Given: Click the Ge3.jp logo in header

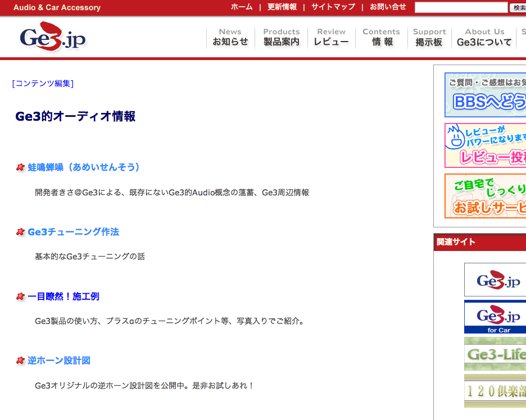Looking at the screenshot, I should 53,37.
